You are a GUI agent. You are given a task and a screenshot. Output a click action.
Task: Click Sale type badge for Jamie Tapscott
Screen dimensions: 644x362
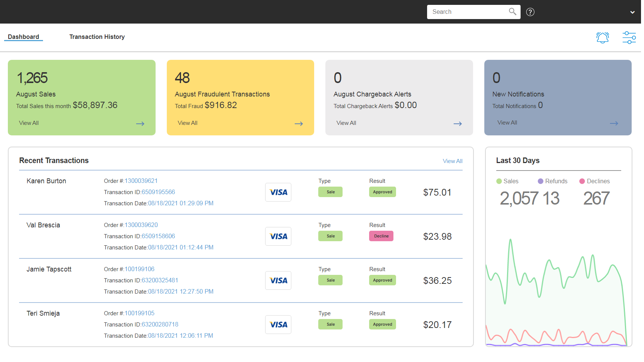[330, 280]
